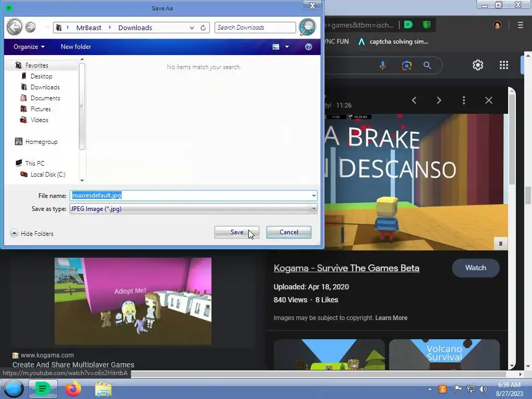Open the browser hamburger menu
532x399 pixels.
[x=521, y=25]
